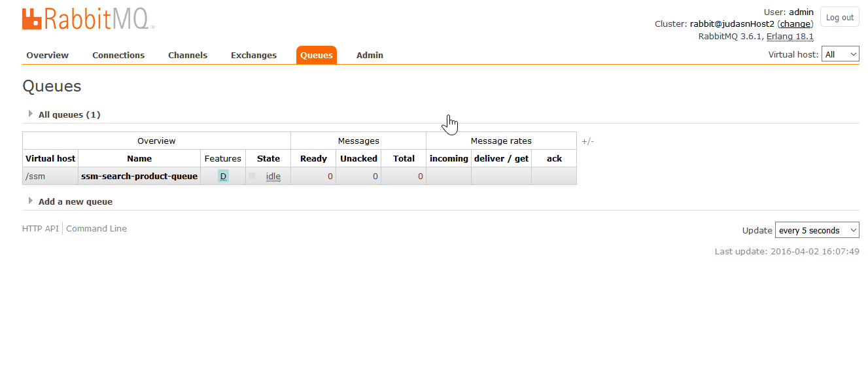Click the Log out button
868x391 pixels.
(839, 17)
